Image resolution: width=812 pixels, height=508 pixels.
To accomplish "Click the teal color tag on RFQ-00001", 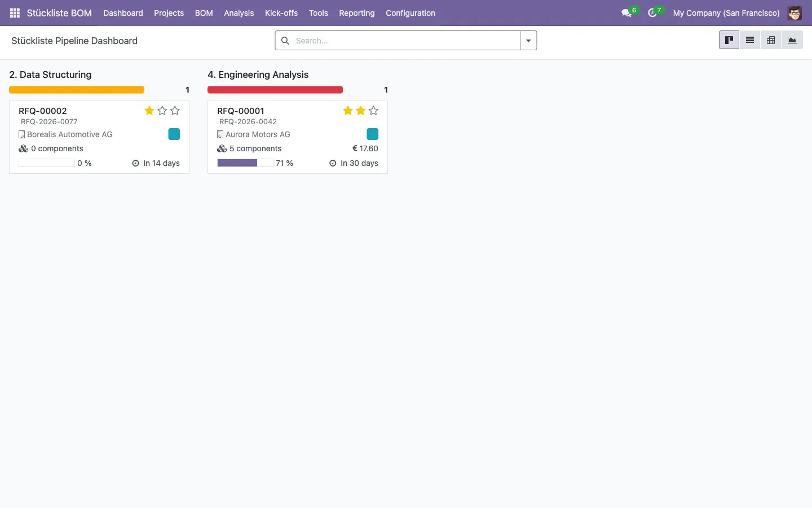I will (373, 134).
